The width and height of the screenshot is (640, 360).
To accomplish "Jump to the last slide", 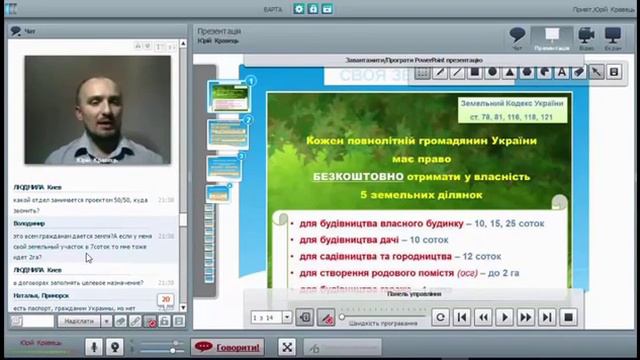I will 547,317.
